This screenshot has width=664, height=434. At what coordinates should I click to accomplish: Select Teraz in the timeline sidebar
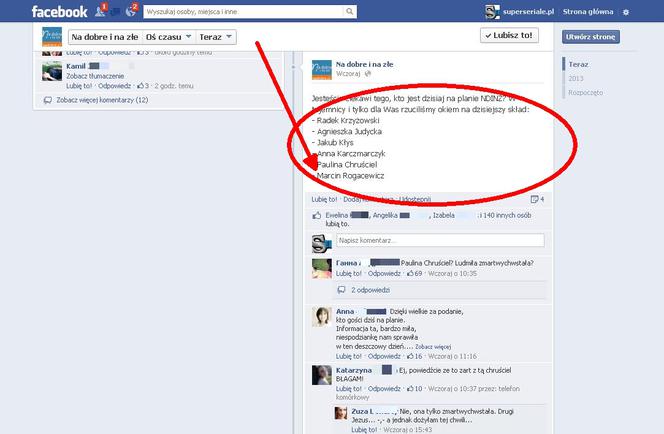click(x=578, y=64)
